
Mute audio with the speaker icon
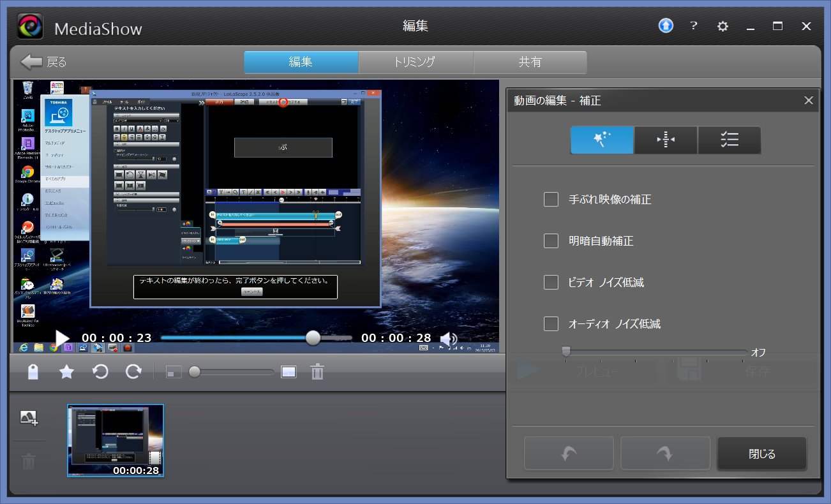tap(449, 339)
